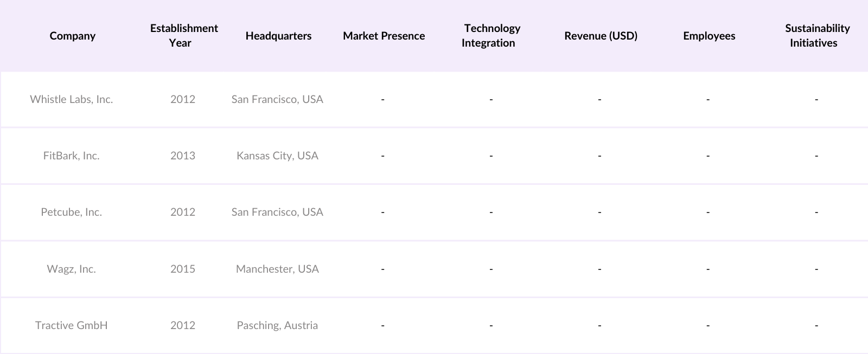Click the Petcube, Inc. company cell

coord(72,212)
